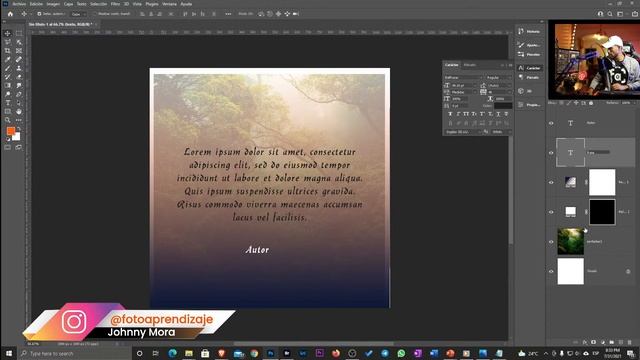Click the orange foreground color swatch
The height and width of the screenshot is (360, 640).
[x=10, y=131]
